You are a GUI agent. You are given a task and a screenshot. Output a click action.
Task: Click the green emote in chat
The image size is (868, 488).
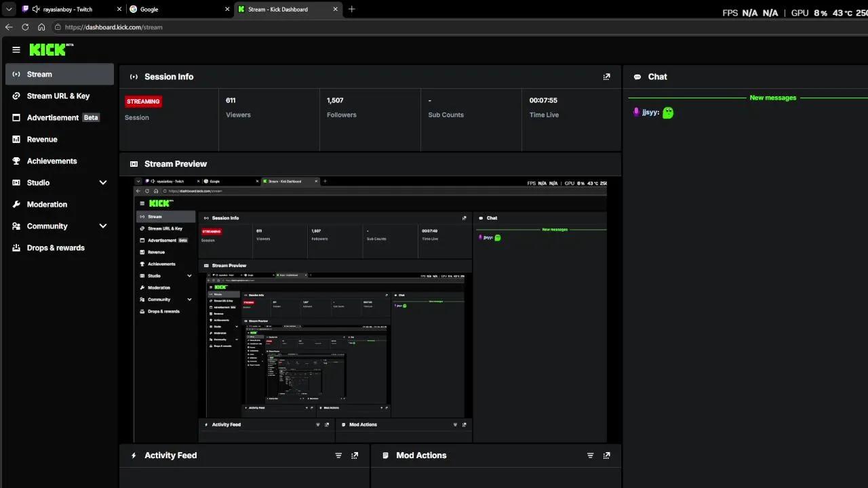pyautogui.click(x=668, y=113)
